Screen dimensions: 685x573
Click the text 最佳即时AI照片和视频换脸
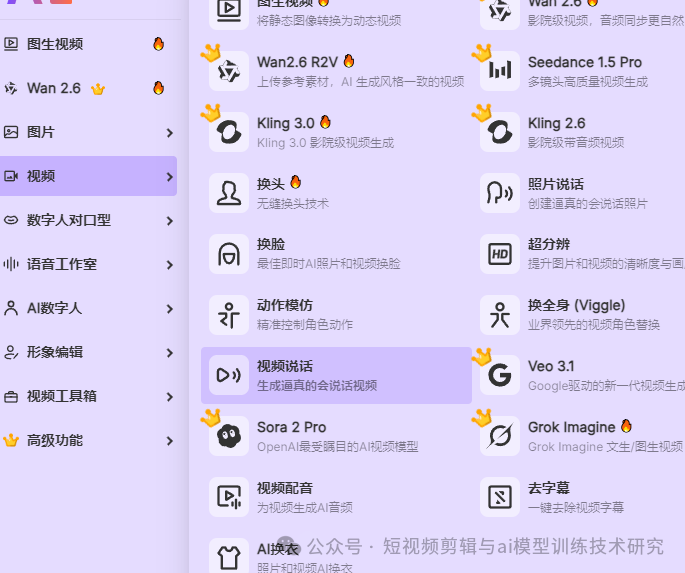pos(329,264)
